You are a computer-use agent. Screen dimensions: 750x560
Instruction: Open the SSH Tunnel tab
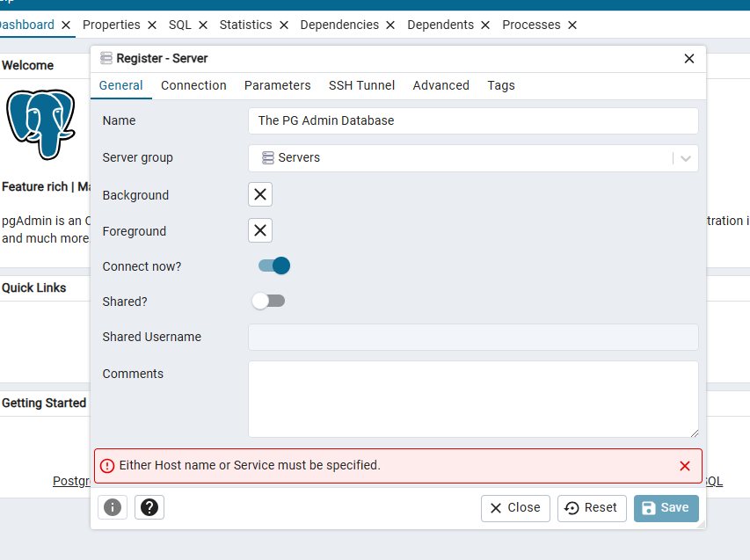coord(361,85)
